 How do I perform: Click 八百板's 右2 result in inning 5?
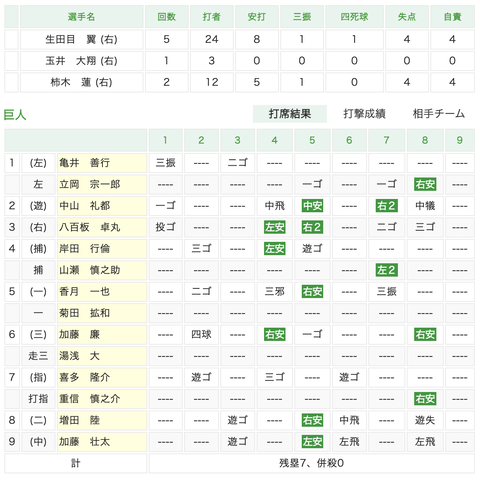tap(312, 227)
